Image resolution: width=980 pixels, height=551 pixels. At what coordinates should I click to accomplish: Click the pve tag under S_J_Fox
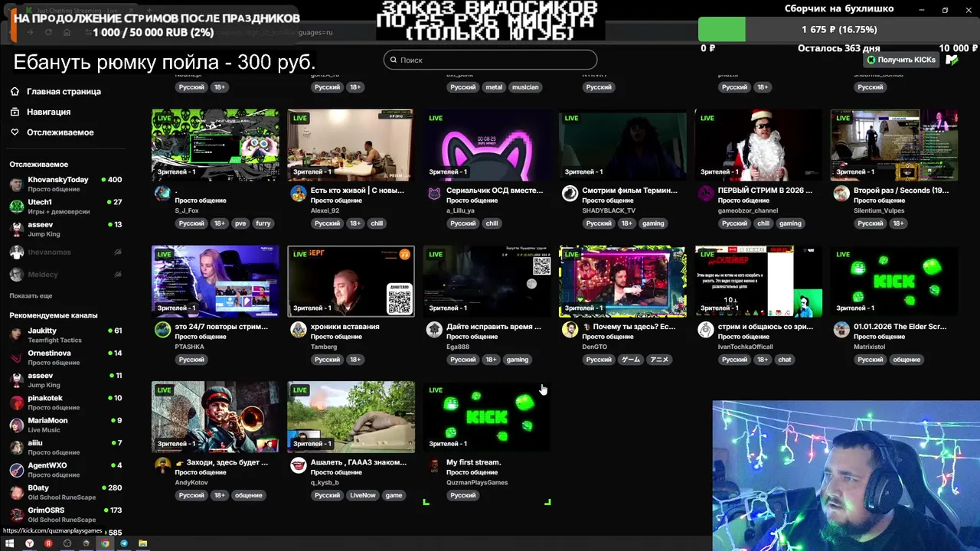click(x=240, y=223)
